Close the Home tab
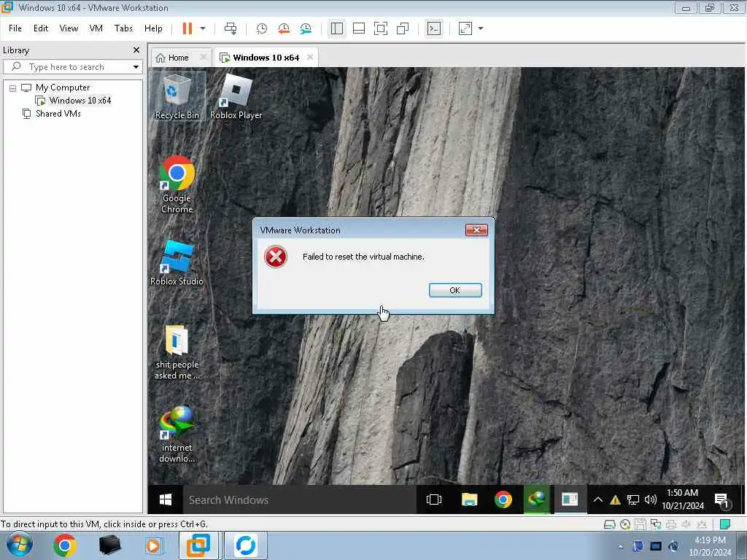 pos(204,57)
